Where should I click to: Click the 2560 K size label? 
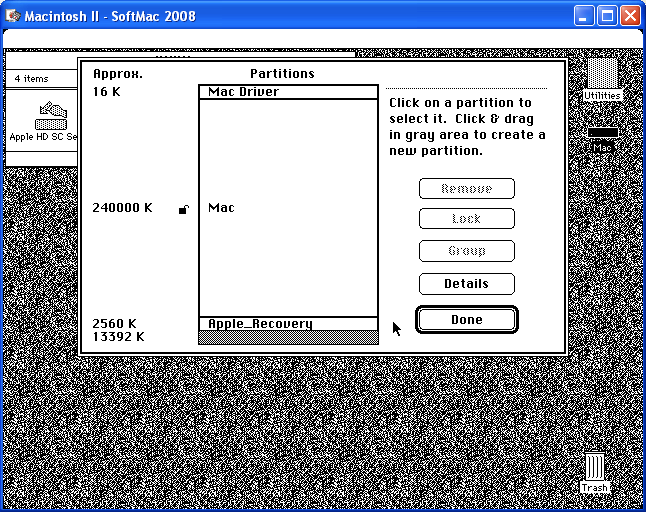(114, 323)
